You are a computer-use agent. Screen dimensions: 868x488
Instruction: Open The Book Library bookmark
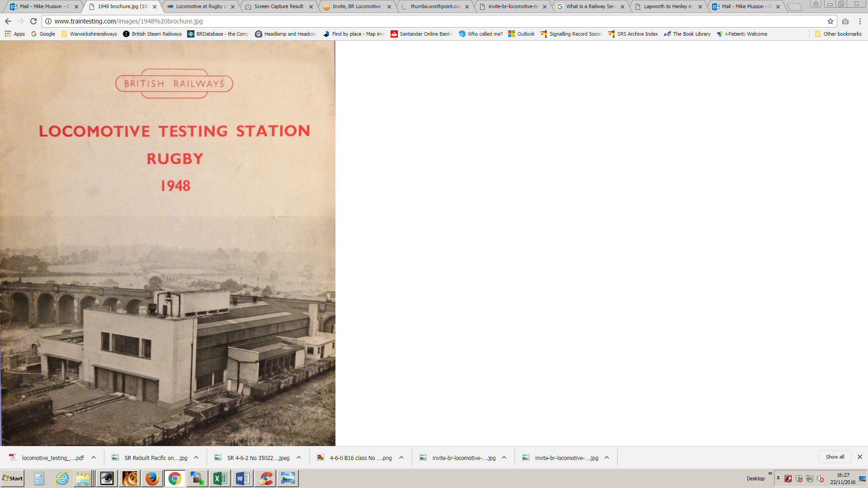point(687,34)
